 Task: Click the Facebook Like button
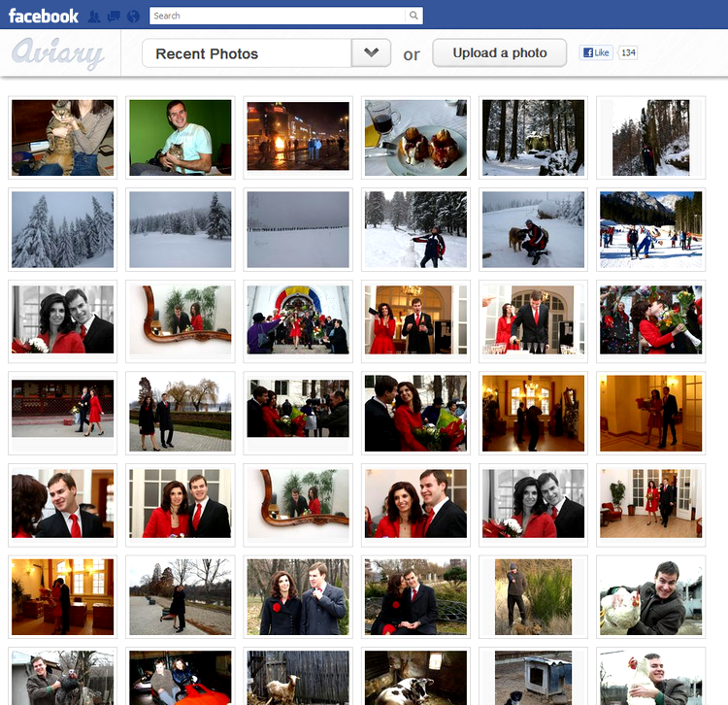point(596,52)
